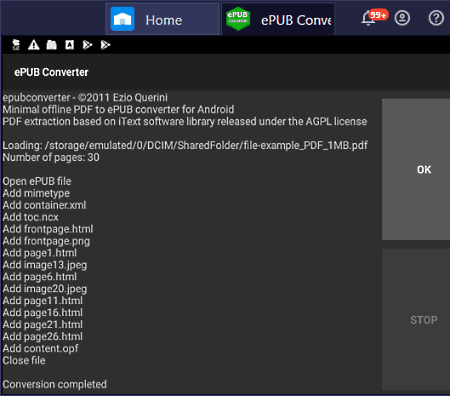
Task: Click the first Play Store status icon
Action: pyautogui.click(x=87, y=45)
